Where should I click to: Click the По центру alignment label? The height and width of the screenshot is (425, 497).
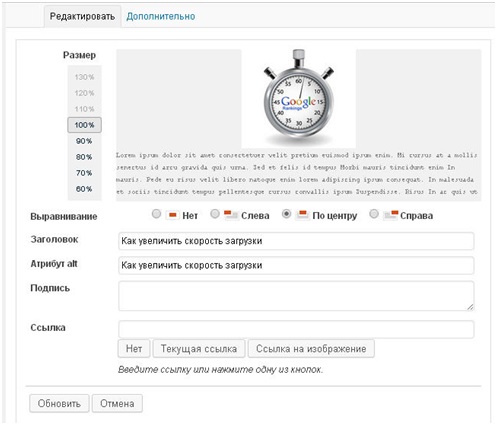click(x=335, y=216)
